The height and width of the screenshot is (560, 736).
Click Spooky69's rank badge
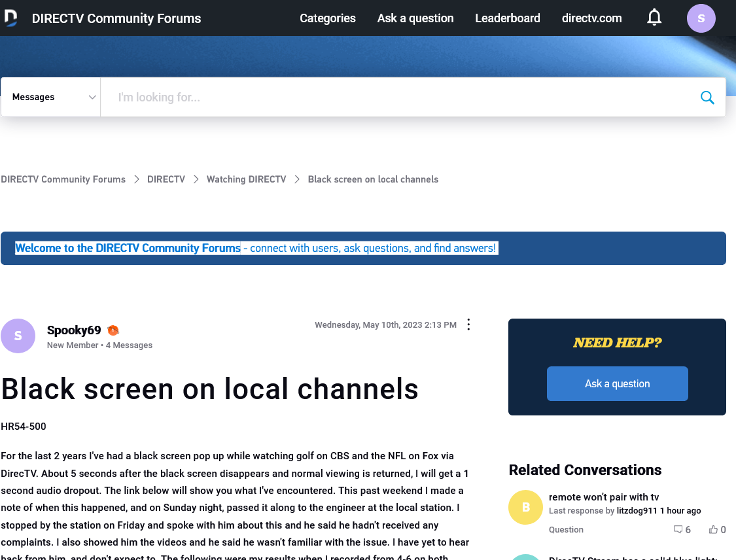(113, 330)
